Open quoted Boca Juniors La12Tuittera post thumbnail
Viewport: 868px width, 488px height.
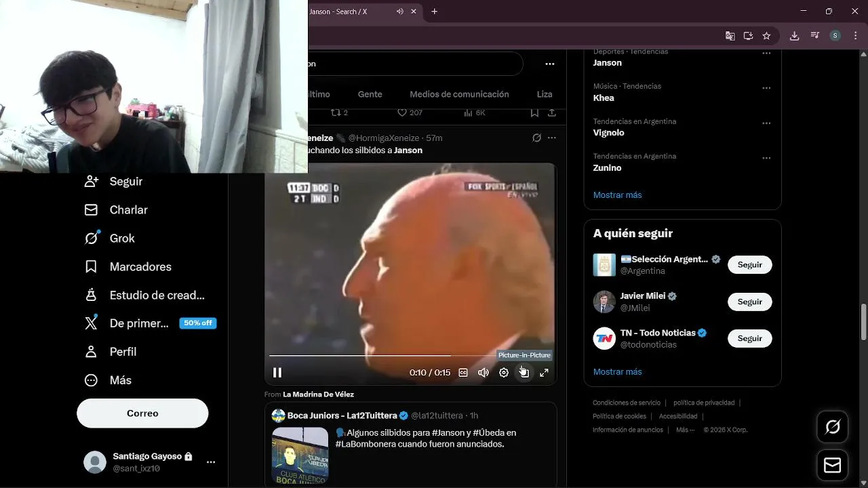[300, 454]
